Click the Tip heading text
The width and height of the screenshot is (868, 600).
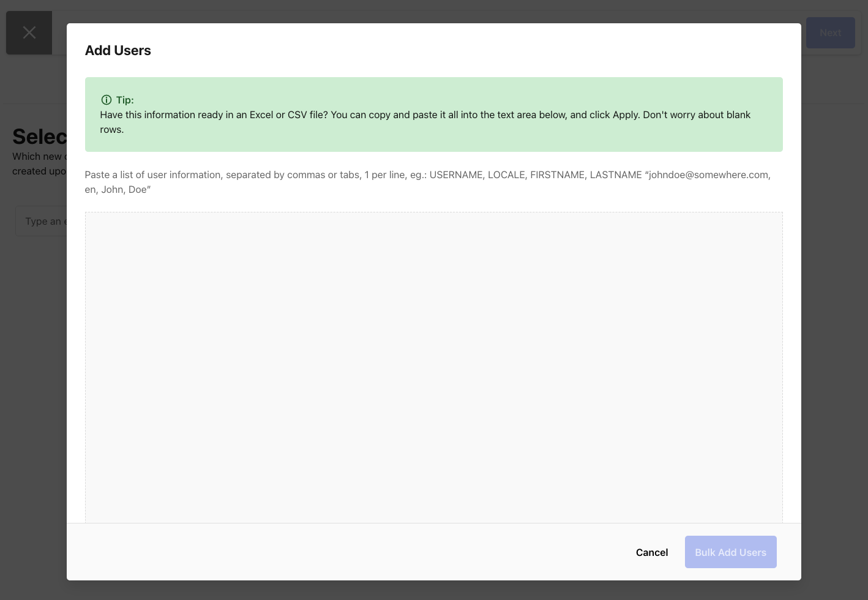tap(124, 100)
